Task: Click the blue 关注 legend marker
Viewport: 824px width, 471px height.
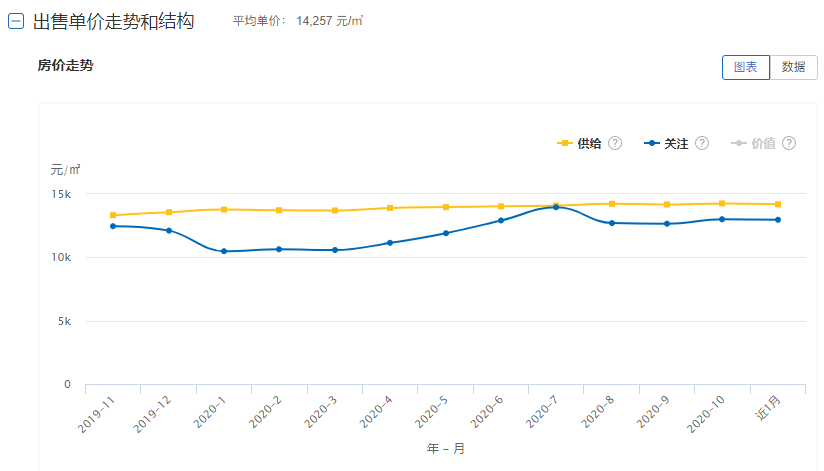Action: pyautogui.click(x=652, y=143)
